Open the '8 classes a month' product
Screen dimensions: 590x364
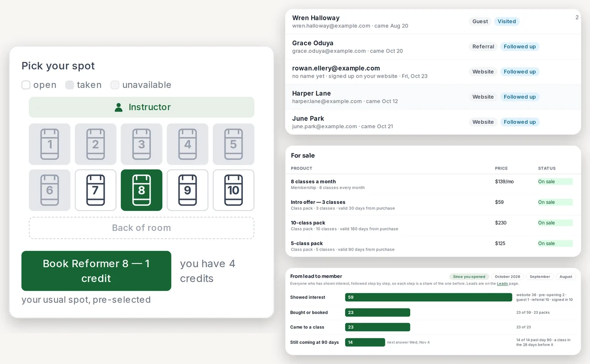[x=433, y=184]
